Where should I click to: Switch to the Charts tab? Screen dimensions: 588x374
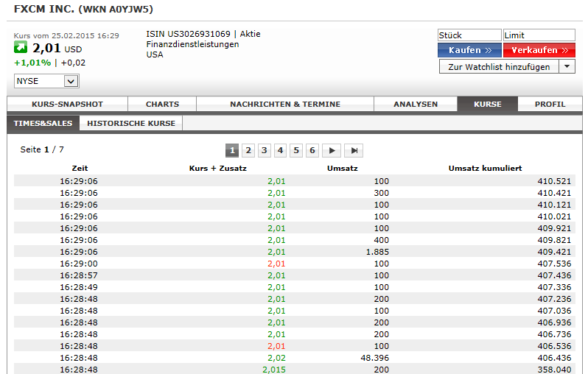point(162,105)
